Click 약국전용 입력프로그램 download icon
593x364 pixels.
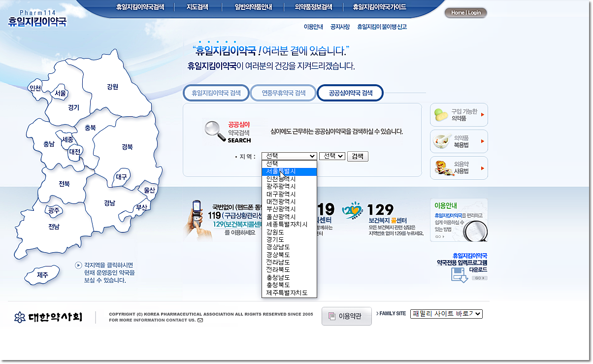coord(459,275)
